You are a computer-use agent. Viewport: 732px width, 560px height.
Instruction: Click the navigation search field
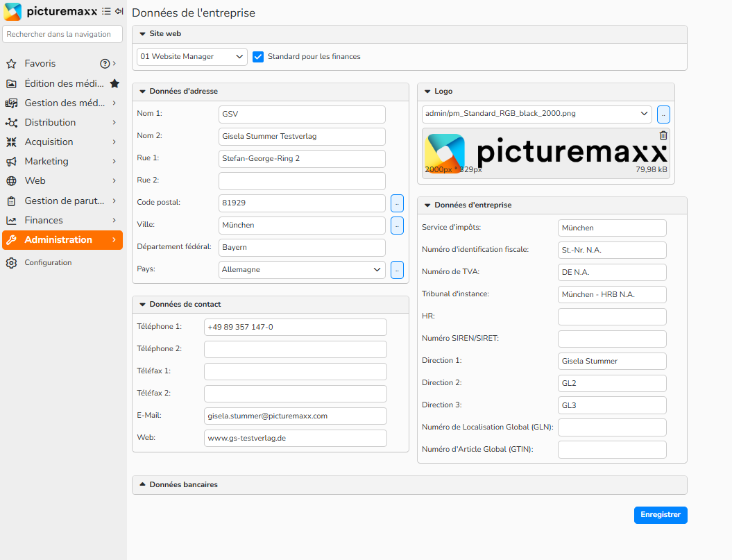(62, 34)
